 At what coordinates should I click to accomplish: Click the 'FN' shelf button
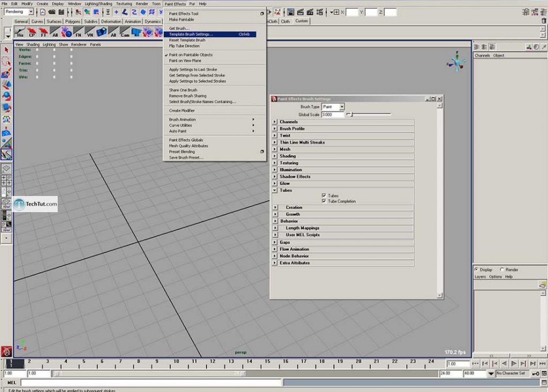(78, 32)
